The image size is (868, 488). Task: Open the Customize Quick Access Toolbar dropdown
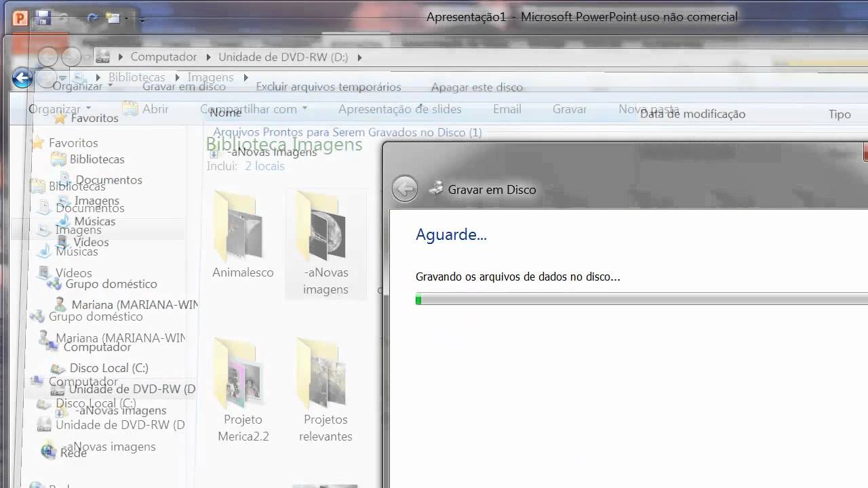142,20
